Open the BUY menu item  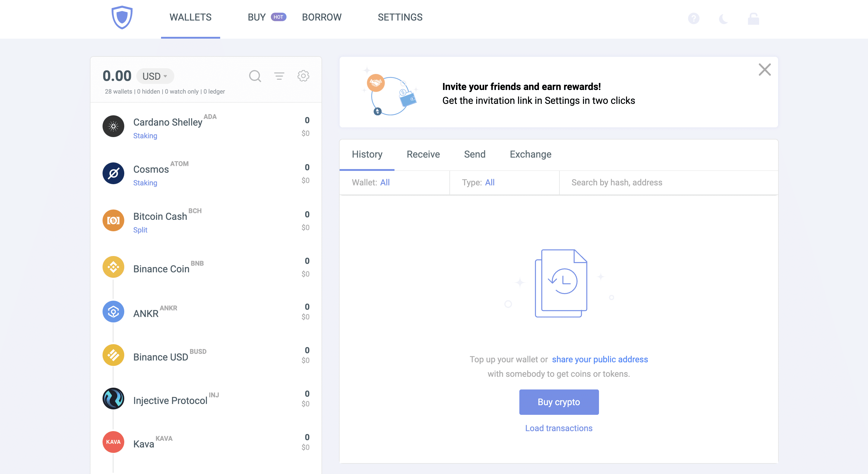(257, 17)
